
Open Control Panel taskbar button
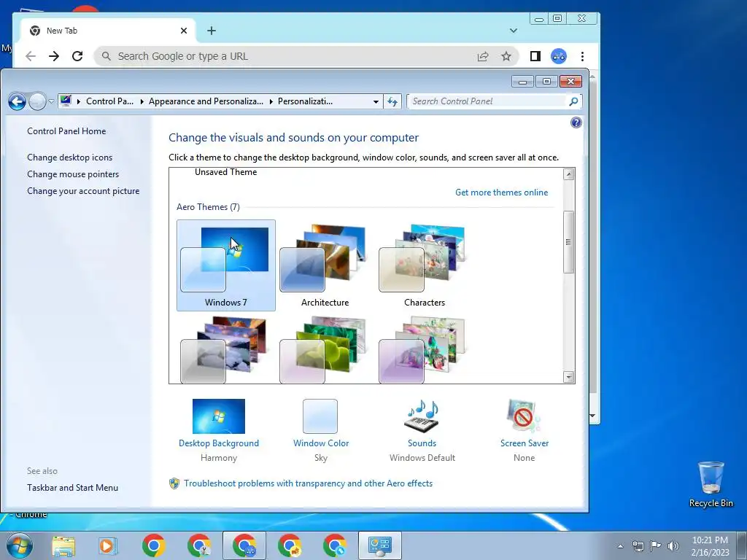[x=379, y=545]
